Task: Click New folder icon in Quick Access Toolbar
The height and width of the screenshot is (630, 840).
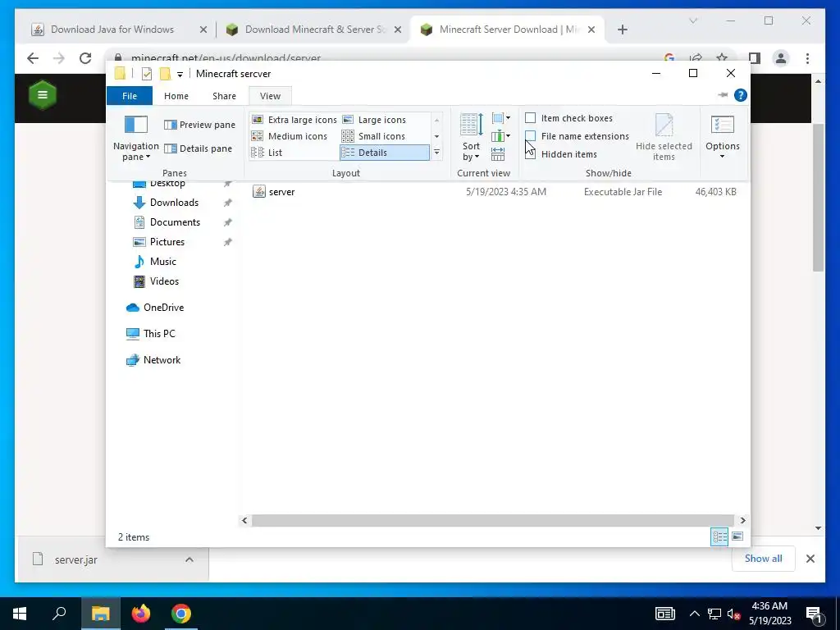Action: 165,73
